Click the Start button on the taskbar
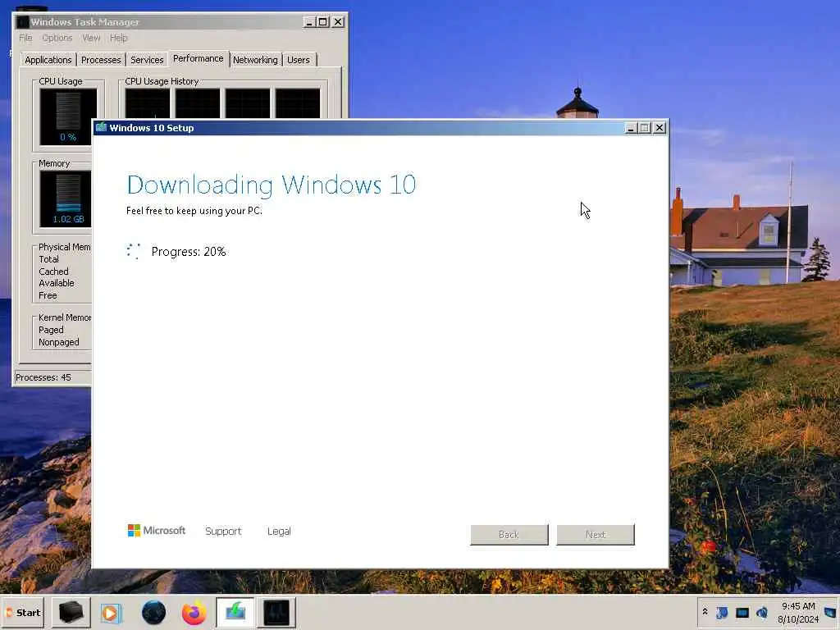This screenshot has width=840, height=630. click(x=22, y=612)
